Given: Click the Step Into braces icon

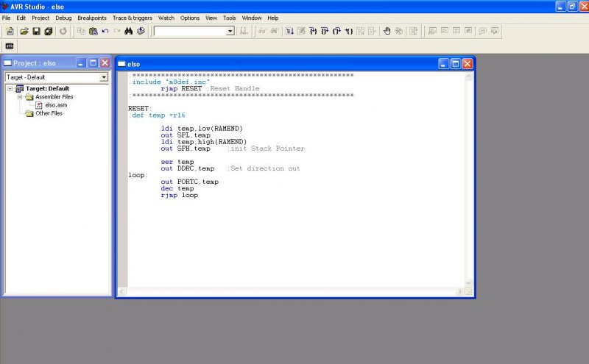Looking at the screenshot, I should pyautogui.click(x=314, y=31).
